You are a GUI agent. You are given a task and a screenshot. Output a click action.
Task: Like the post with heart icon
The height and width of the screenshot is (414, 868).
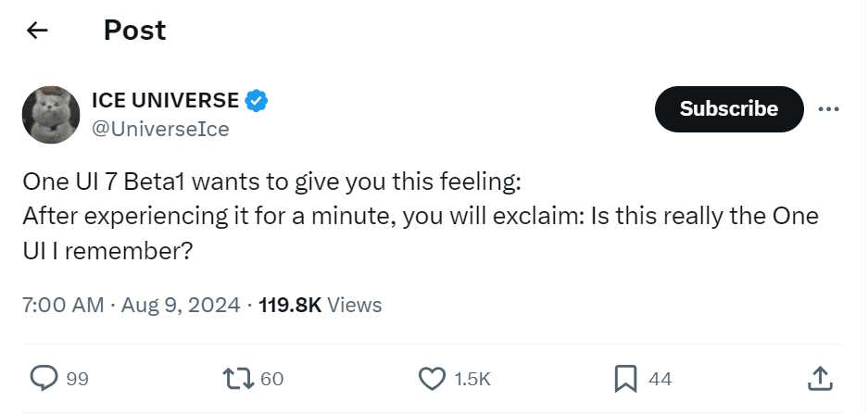(432, 379)
